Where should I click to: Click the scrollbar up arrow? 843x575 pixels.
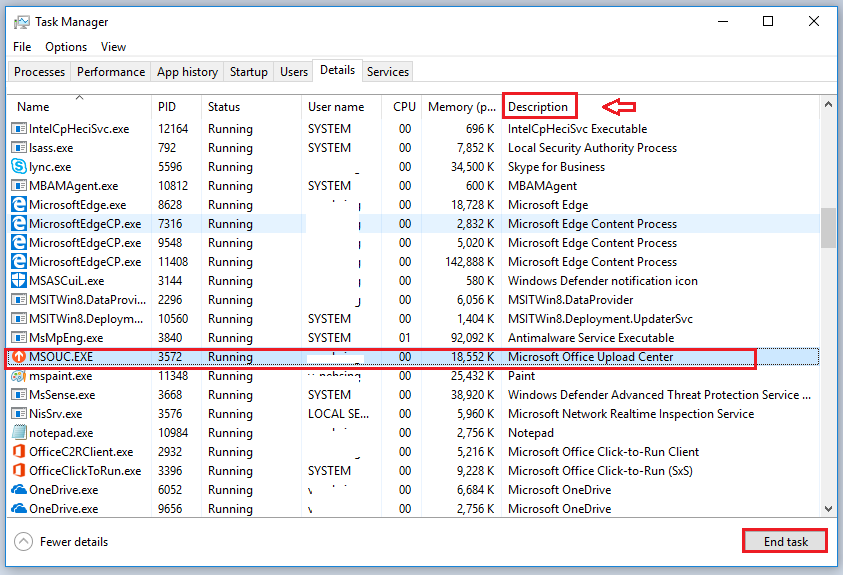coord(828,105)
